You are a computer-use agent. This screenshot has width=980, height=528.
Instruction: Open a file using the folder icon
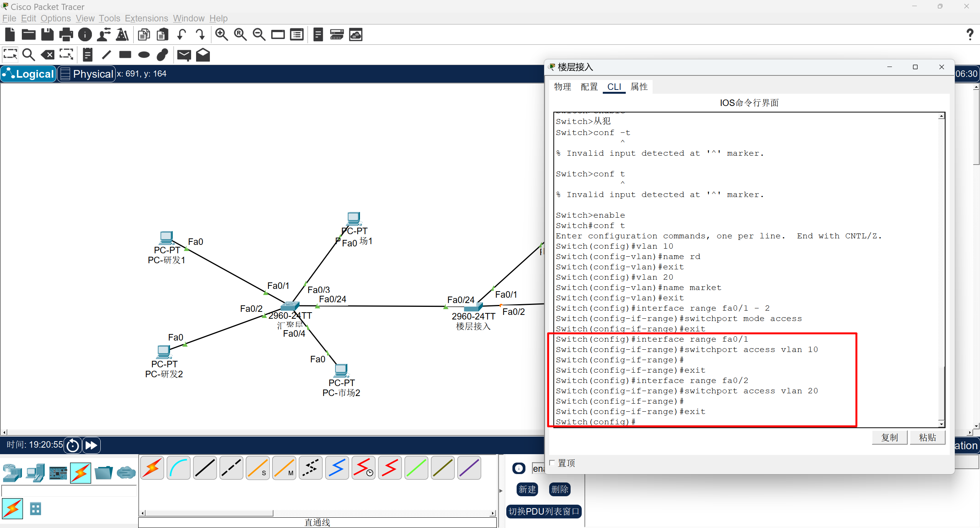tap(29, 35)
